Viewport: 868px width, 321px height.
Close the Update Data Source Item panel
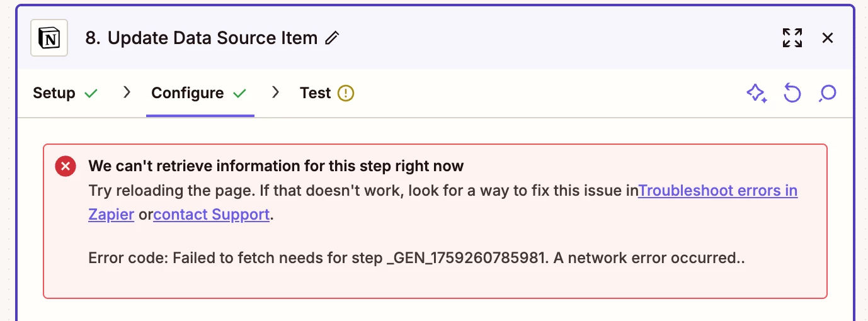click(x=828, y=38)
